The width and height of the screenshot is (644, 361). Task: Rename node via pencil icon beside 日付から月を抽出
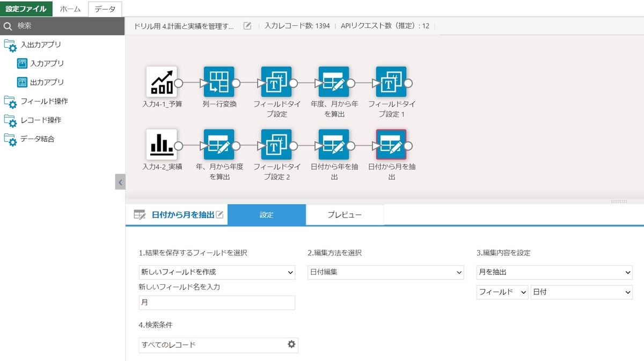click(x=219, y=215)
